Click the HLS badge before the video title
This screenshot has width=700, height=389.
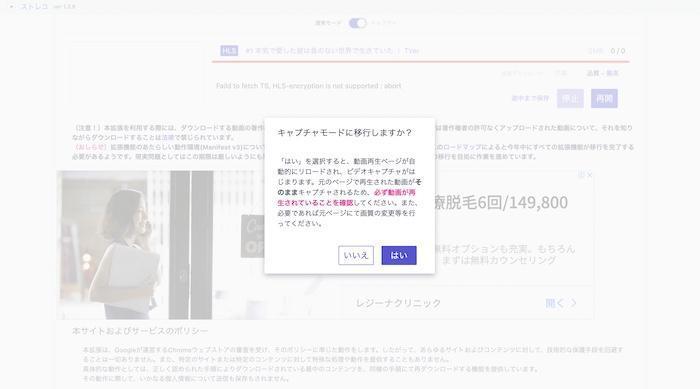229,50
